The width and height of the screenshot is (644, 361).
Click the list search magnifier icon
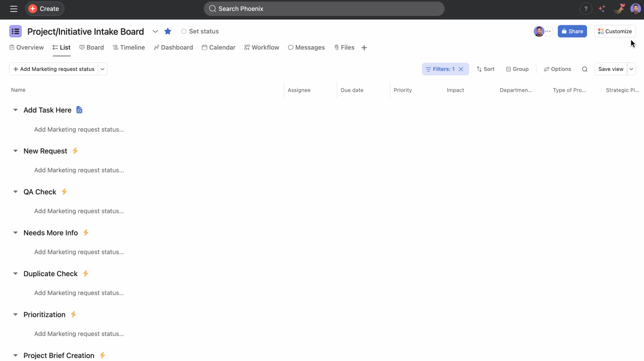coord(585,69)
